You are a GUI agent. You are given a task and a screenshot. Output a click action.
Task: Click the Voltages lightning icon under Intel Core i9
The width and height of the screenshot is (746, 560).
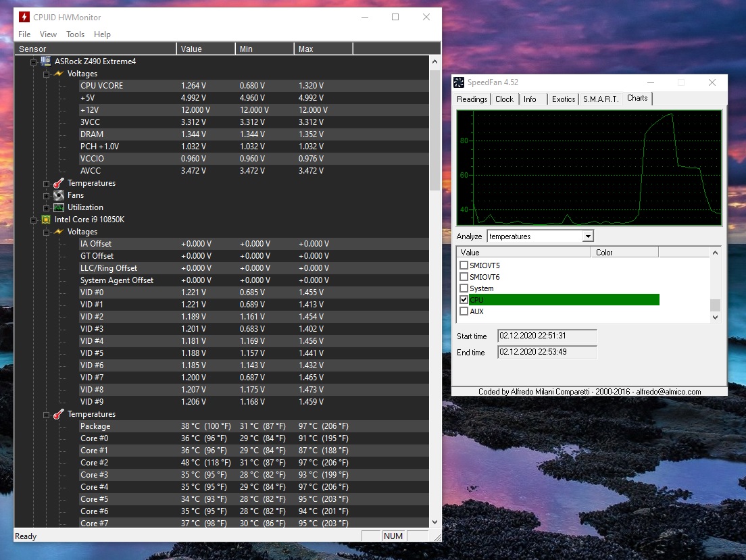pyautogui.click(x=59, y=232)
